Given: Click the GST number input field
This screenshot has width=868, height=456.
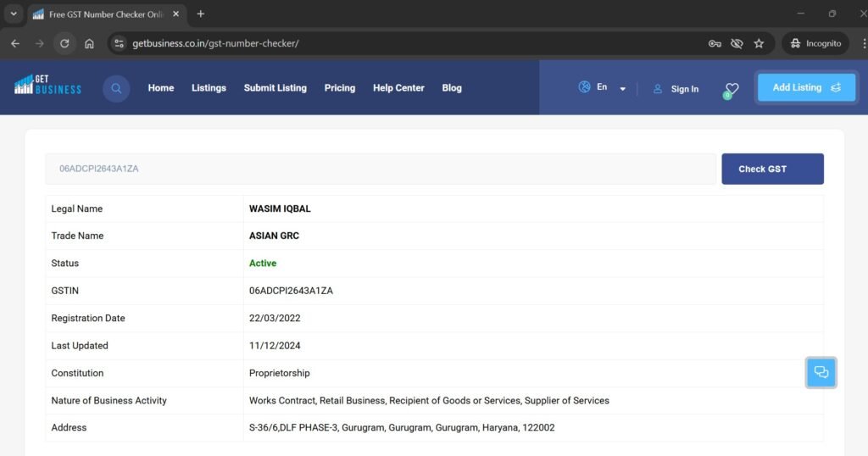Looking at the screenshot, I should [x=380, y=169].
